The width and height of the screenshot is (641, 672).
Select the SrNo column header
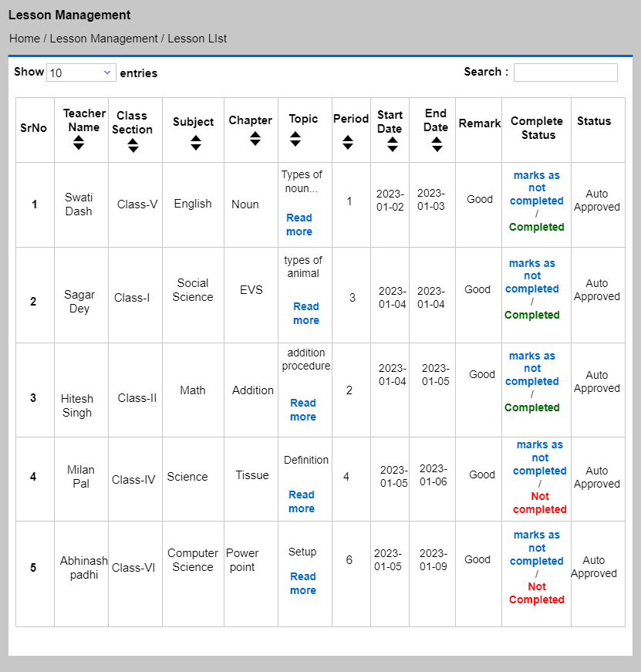33,128
